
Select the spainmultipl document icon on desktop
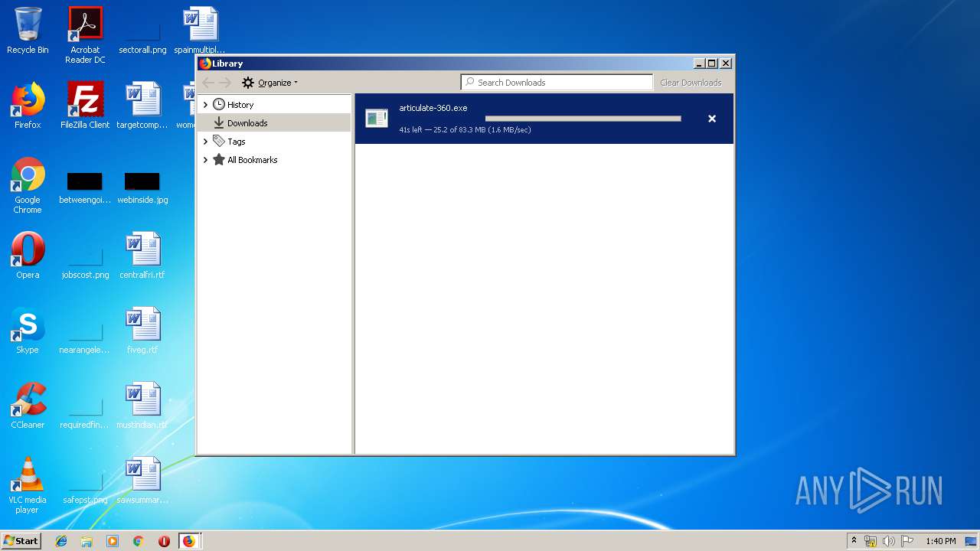point(200,31)
